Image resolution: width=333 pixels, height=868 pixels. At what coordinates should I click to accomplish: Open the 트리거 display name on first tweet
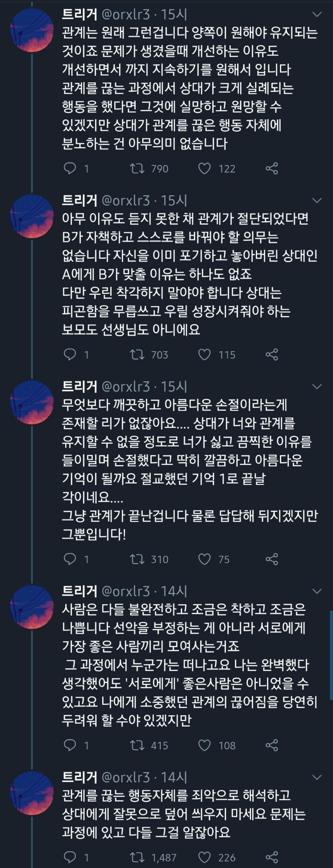pos(80,14)
